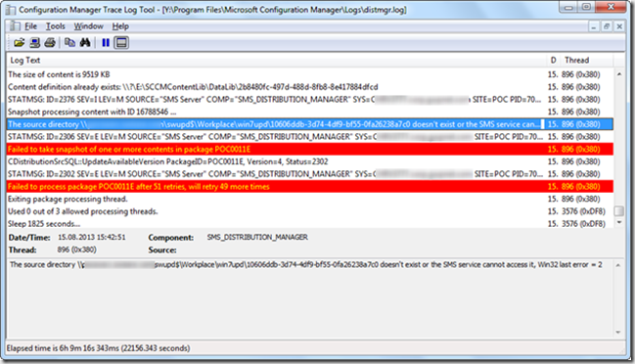This screenshot has width=635, height=364.
Task: Click the detail pane scroll up arrow
Action: tap(618, 265)
